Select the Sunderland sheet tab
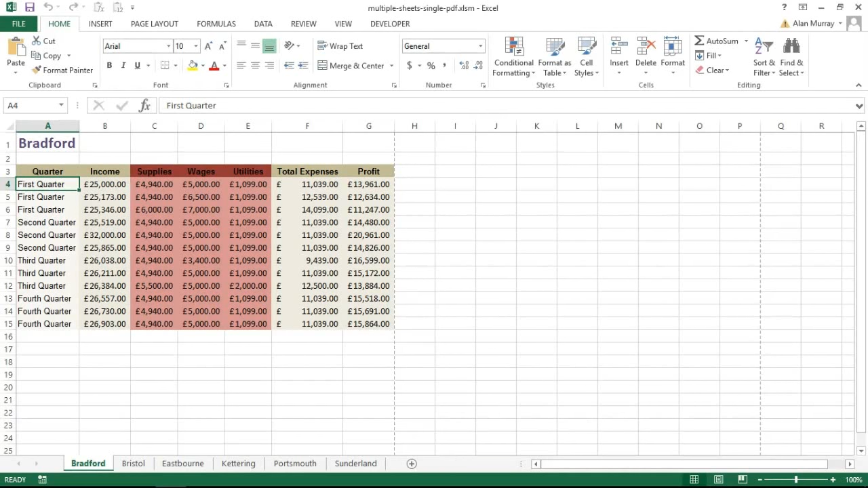 tap(355, 464)
